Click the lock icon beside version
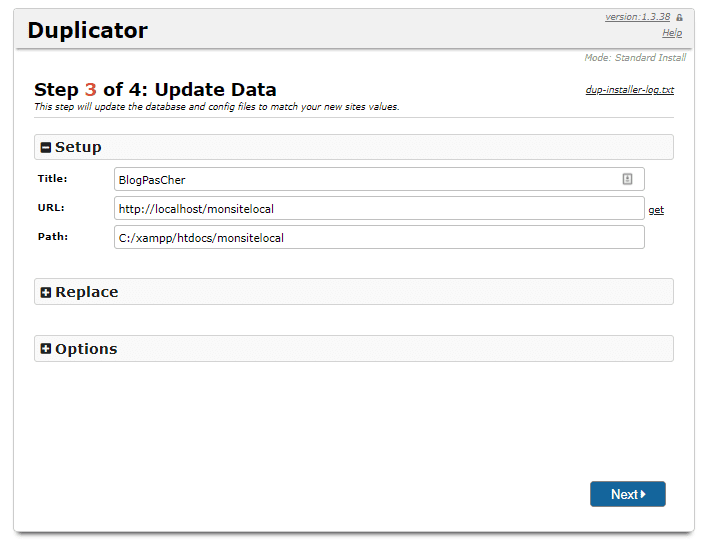This screenshot has height=549, width=723. tap(679, 18)
